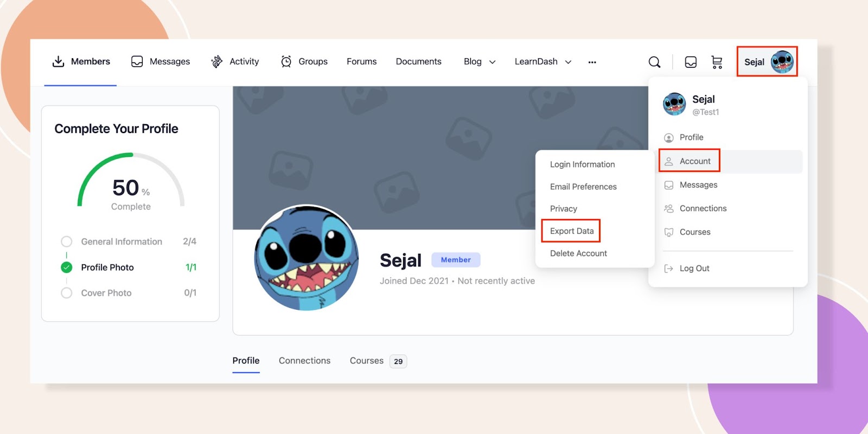Choose Profile in the user dropdown
The image size is (868, 434).
[691, 137]
